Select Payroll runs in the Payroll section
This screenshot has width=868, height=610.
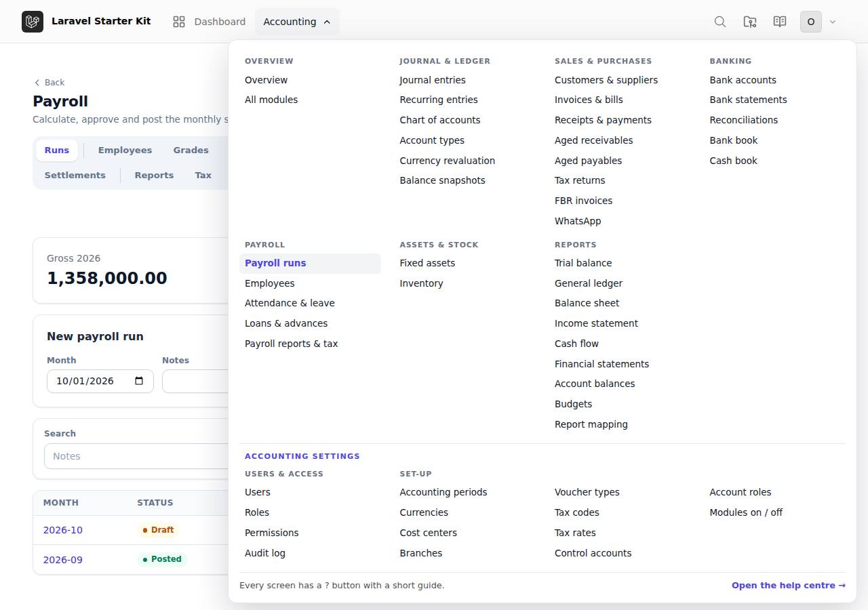310,263
